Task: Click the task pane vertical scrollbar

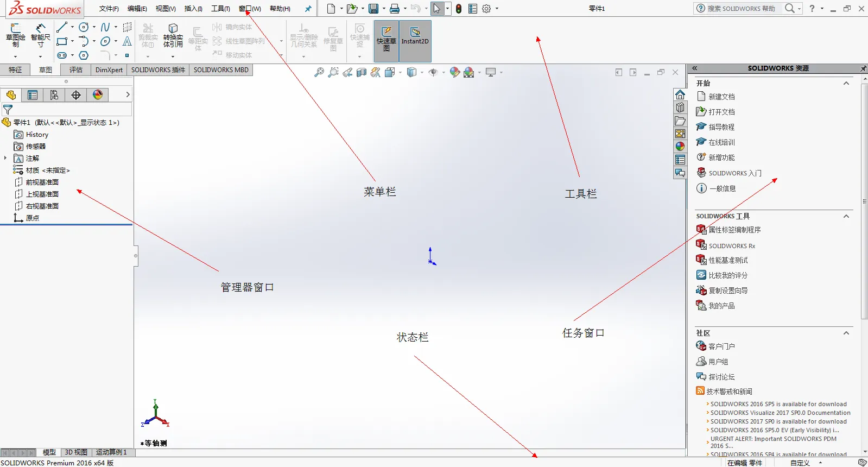Action: tap(864, 201)
